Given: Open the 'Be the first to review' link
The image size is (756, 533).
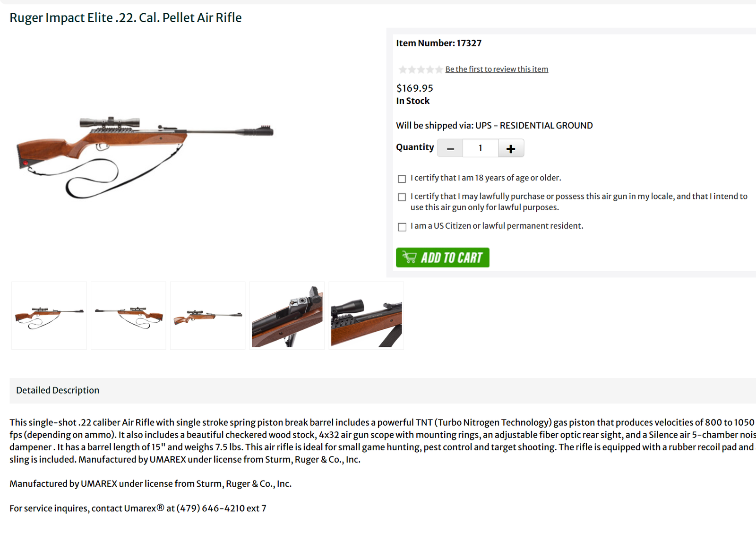Looking at the screenshot, I should 497,69.
